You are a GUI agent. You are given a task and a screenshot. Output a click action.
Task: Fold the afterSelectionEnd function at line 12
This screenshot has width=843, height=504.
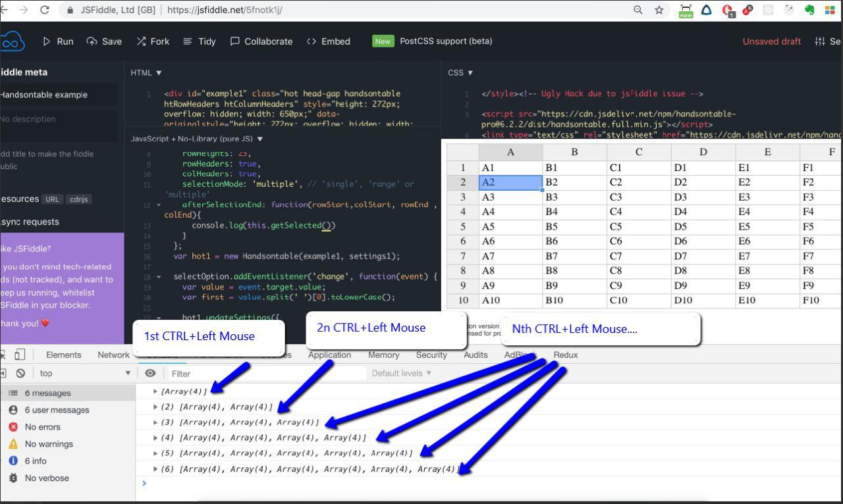[159, 205]
